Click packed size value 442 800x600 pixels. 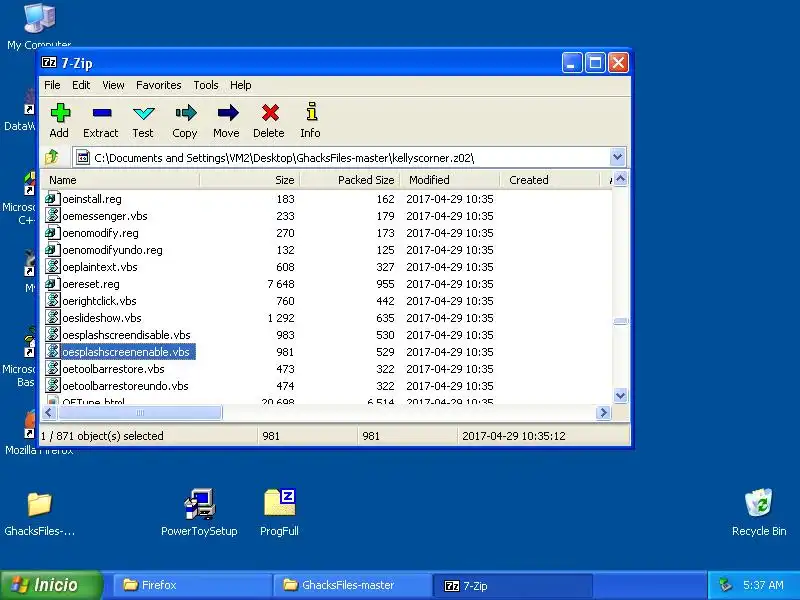click(385, 301)
